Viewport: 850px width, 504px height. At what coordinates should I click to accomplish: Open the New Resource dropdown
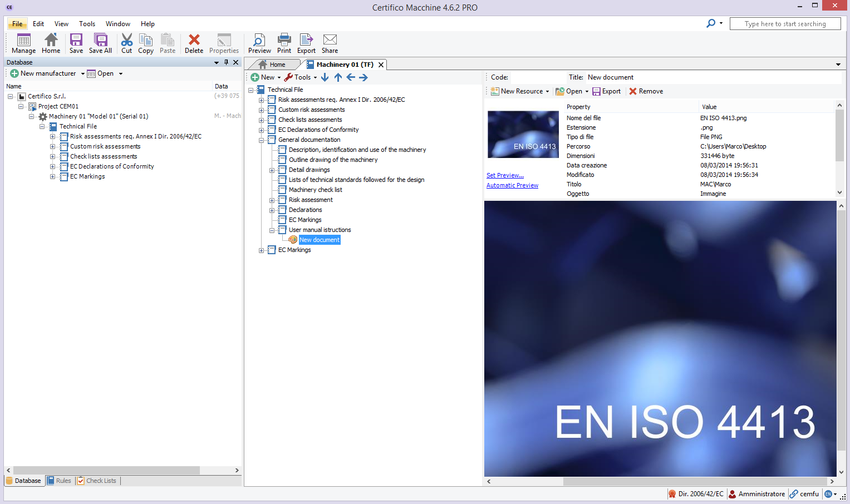[547, 91]
